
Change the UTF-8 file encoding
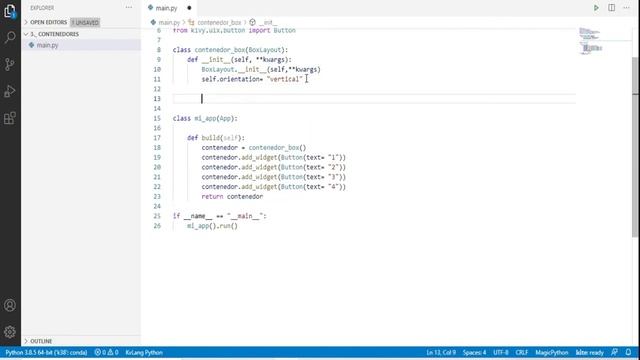pos(501,352)
